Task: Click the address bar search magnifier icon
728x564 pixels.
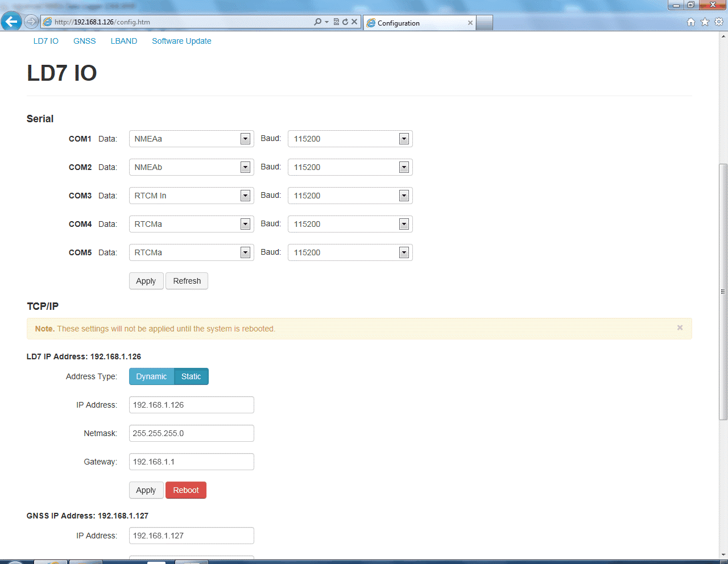Action: pyautogui.click(x=318, y=22)
